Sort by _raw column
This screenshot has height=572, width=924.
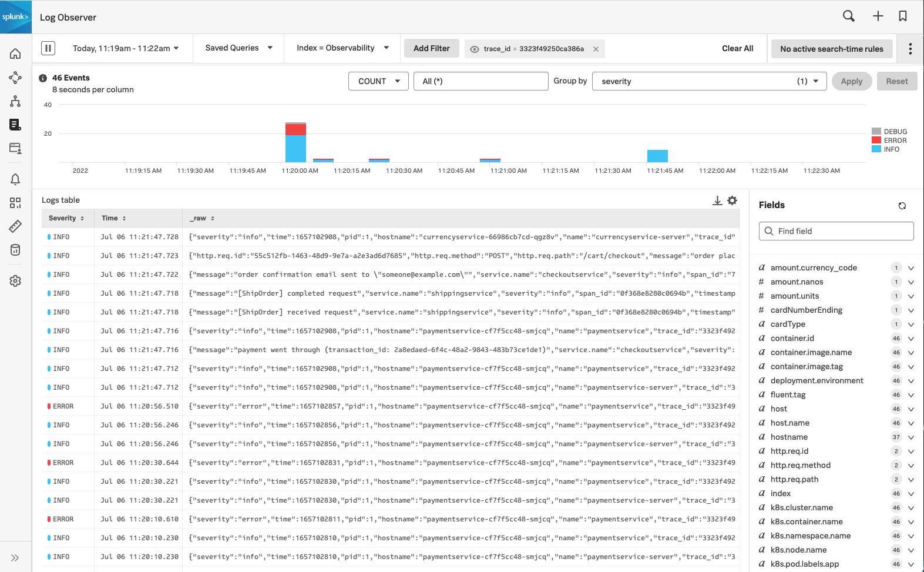pyautogui.click(x=201, y=218)
